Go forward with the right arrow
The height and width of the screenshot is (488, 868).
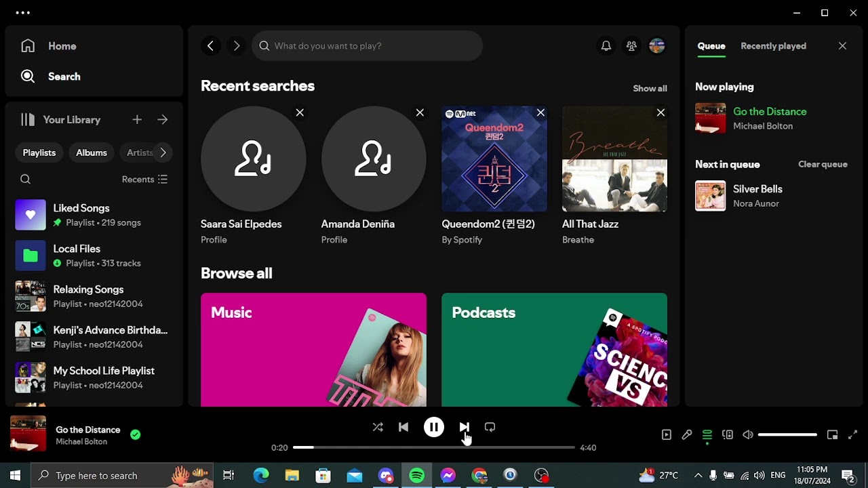pos(237,46)
